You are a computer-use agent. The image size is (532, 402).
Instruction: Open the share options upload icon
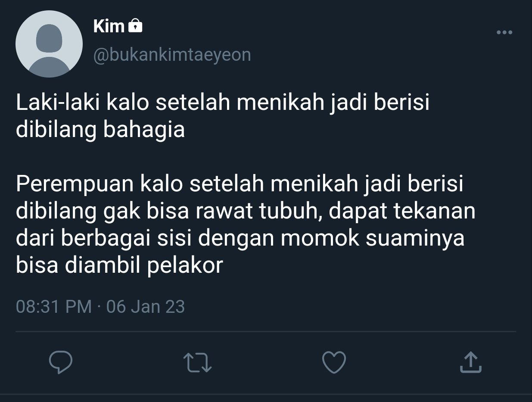pyautogui.click(x=470, y=362)
